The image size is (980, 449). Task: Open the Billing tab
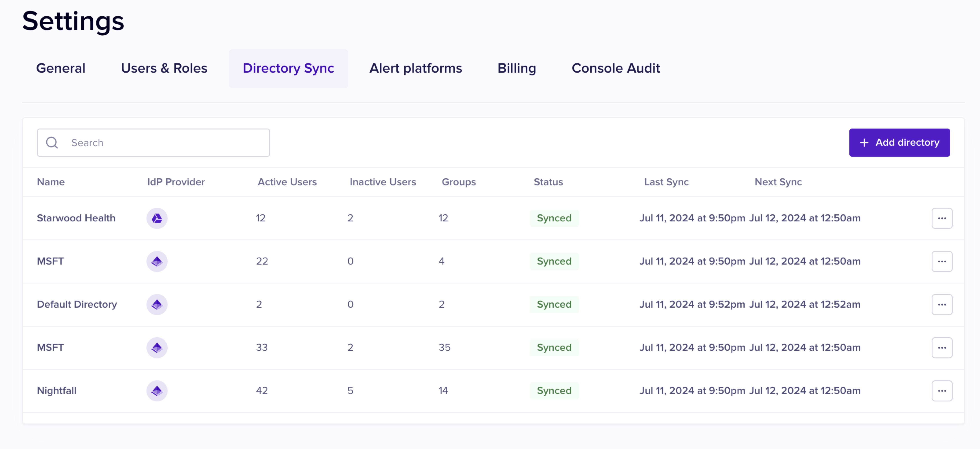tap(516, 68)
